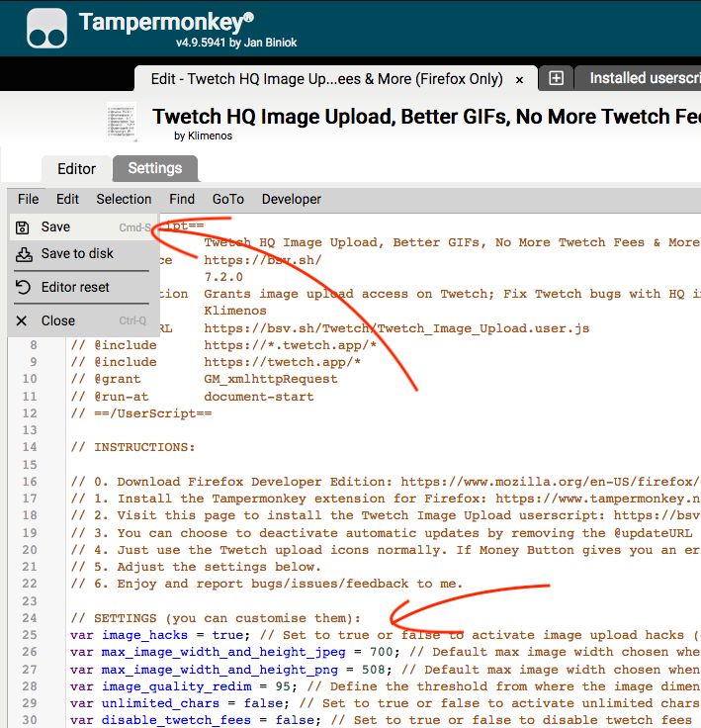Switch to the Editor tab
This screenshot has height=728, width=701.
click(76, 168)
